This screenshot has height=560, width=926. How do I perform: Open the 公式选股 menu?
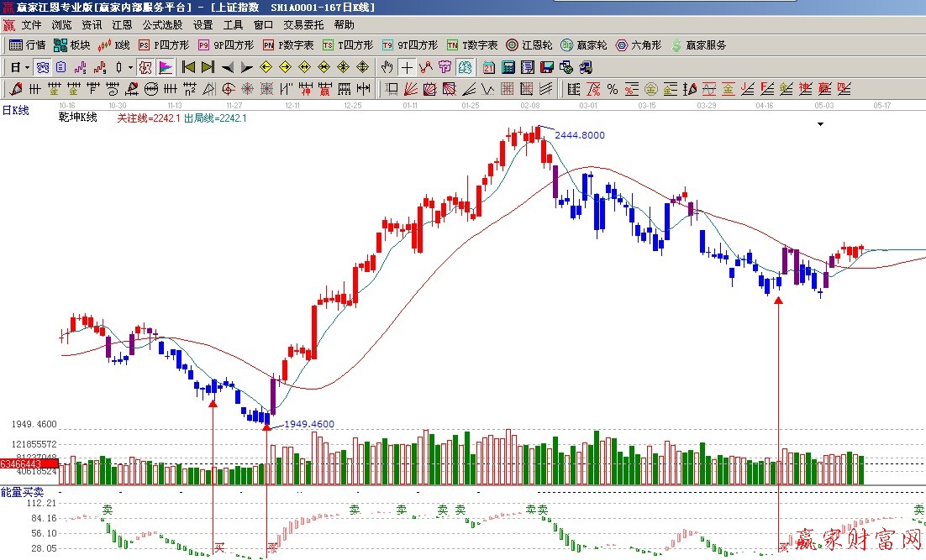162,25
